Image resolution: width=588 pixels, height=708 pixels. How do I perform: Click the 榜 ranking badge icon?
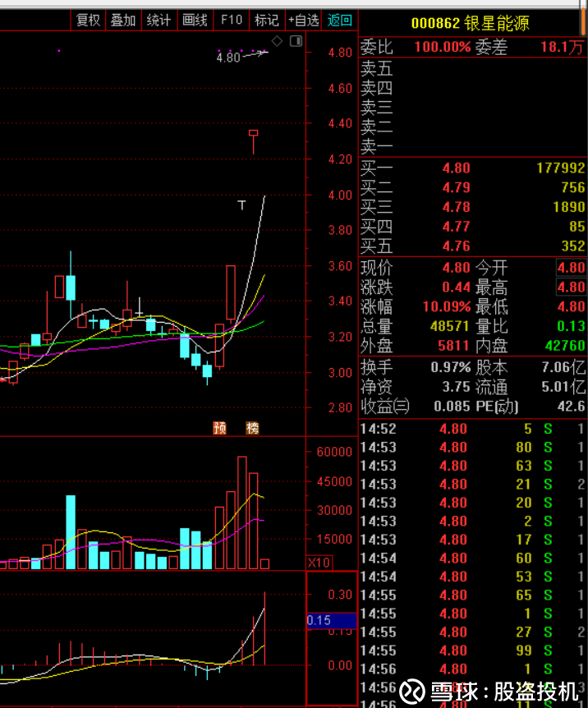click(x=252, y=428)
